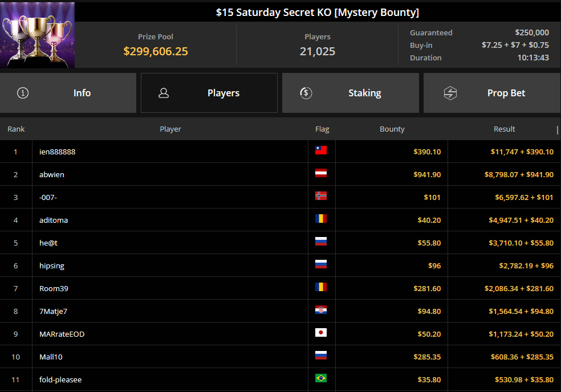
Task: Select player abwien
Action: [52, 174]
